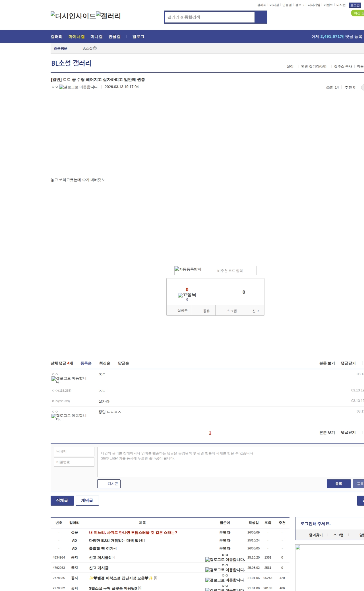Switch to the 마이너갤 navigation tab
The height and width of the screenshot is (591, 364).
point(76,37)
